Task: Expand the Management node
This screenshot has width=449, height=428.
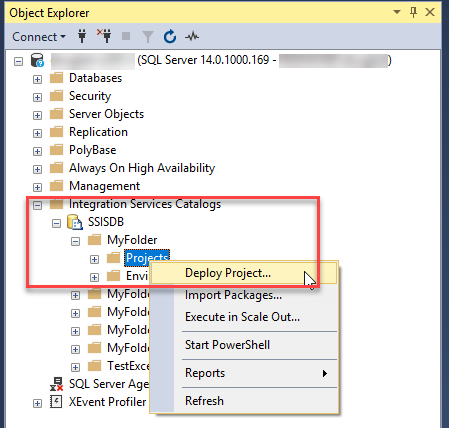Action: 37,187
